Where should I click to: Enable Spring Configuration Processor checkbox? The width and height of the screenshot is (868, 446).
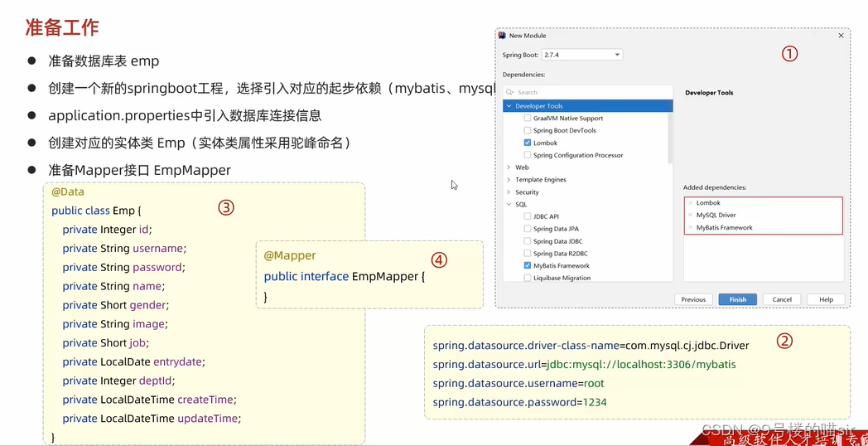point(527,155)
